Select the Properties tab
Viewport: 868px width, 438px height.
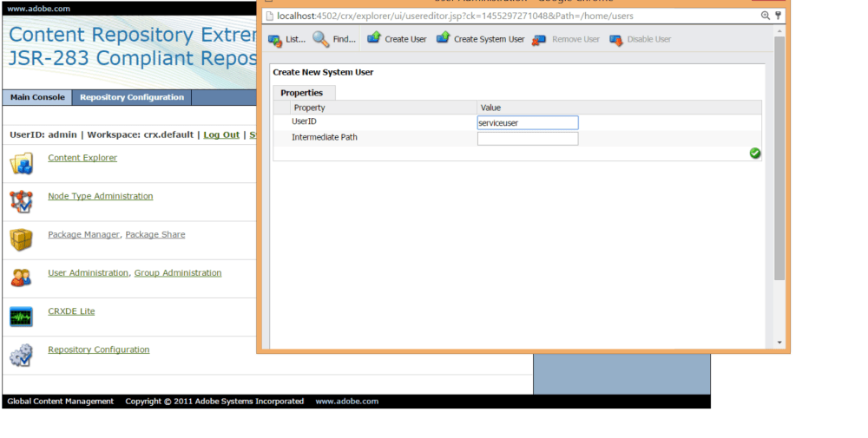302,93
